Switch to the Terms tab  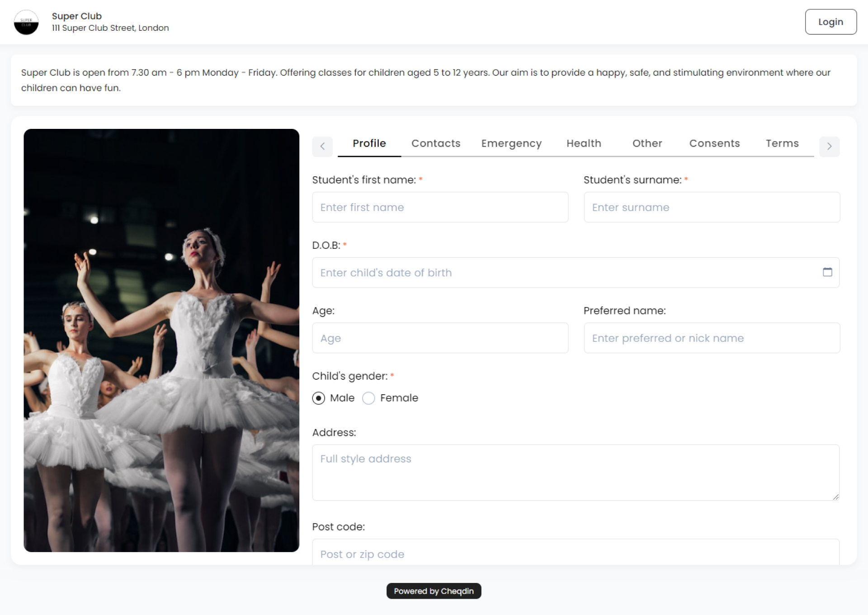tap(782, 143)
